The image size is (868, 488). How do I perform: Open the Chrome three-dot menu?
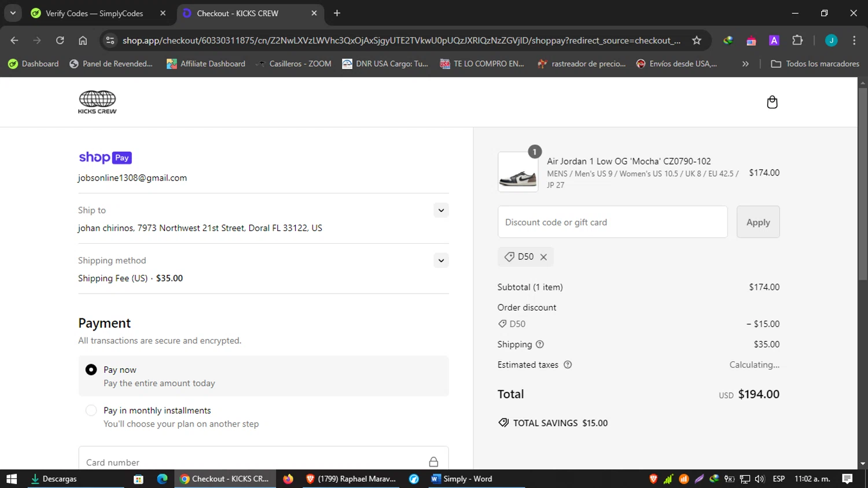tap(854, 41)
